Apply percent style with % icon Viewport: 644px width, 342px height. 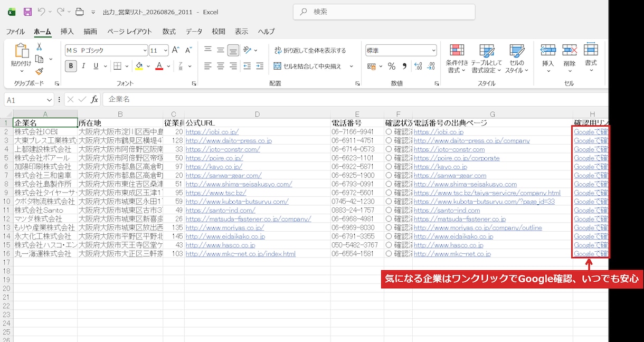click(392, 66)
